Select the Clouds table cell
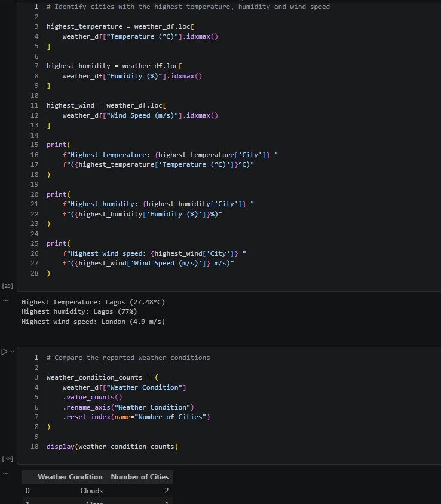This screenshot has width=441, height=504. pyautogui.click(x=91, y=491)
